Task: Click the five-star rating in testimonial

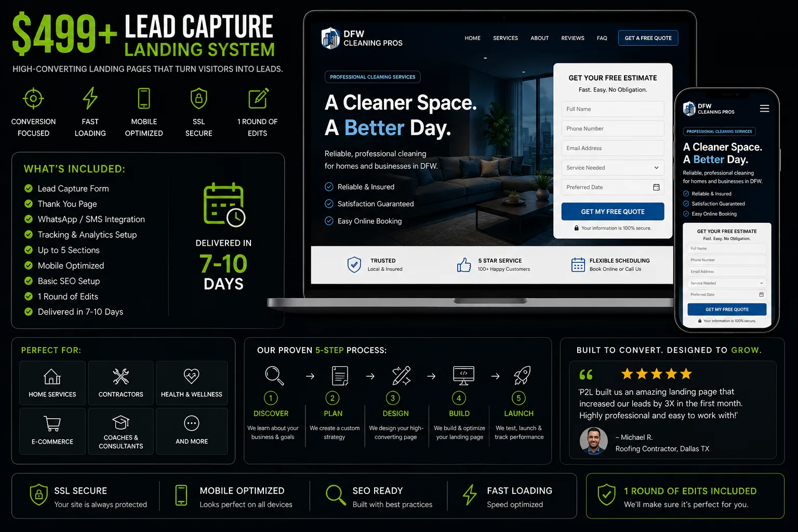Action: point(657,374)
